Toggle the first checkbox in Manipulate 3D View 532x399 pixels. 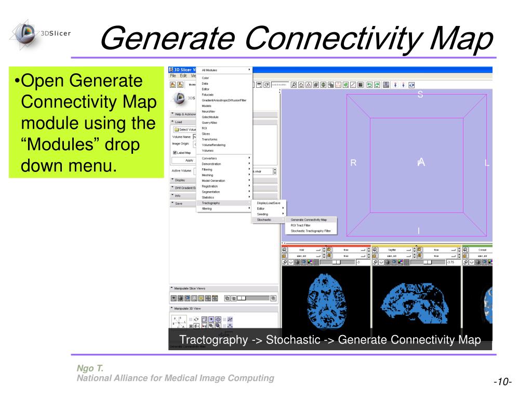point(191,320)
